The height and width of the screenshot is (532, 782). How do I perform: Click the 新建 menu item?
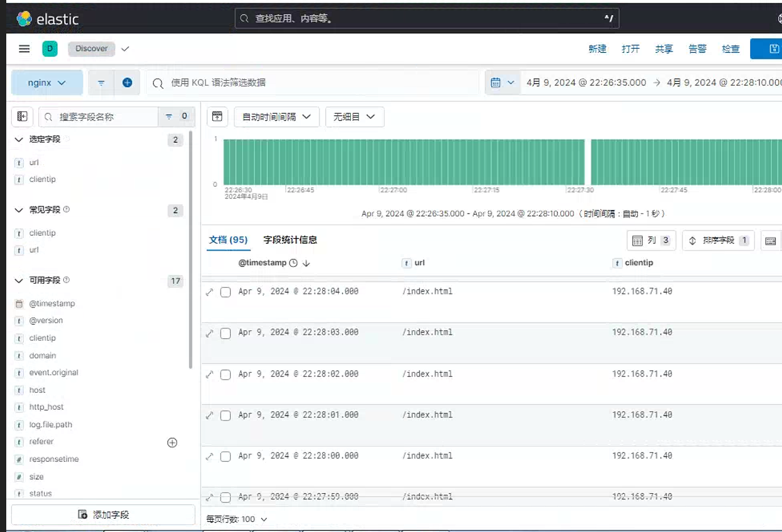(x=597, y=49)
